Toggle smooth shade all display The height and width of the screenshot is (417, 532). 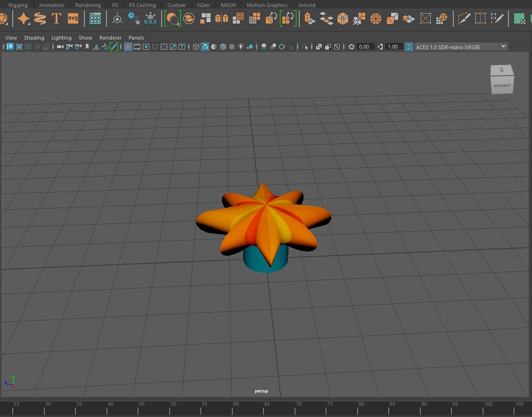coord(205,47)
